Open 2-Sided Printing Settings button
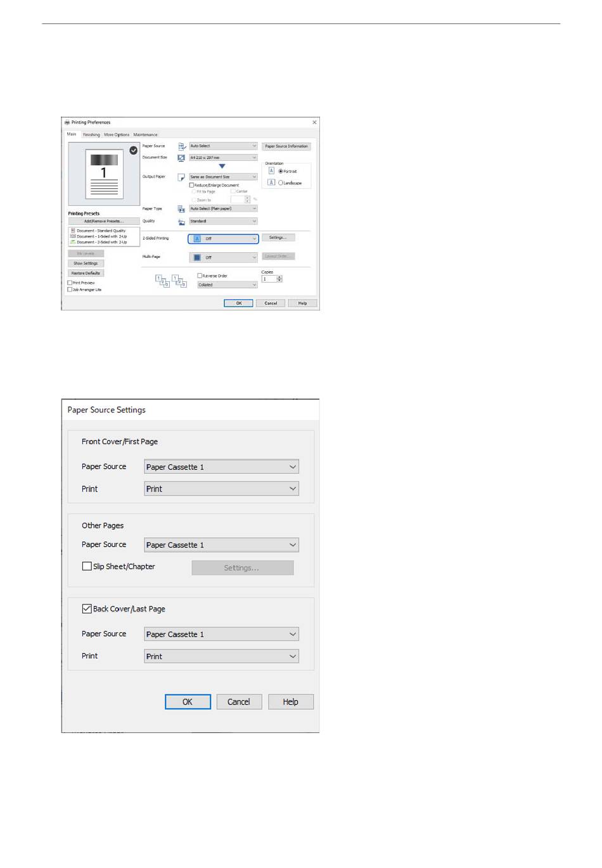Viewport: 602px width, 868px height. [278, 238]
